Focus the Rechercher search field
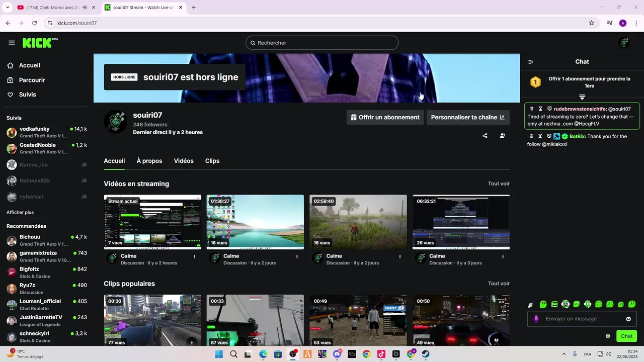This screenshot has width=644, height=362. pyautogui.click(x=322, y=43)
